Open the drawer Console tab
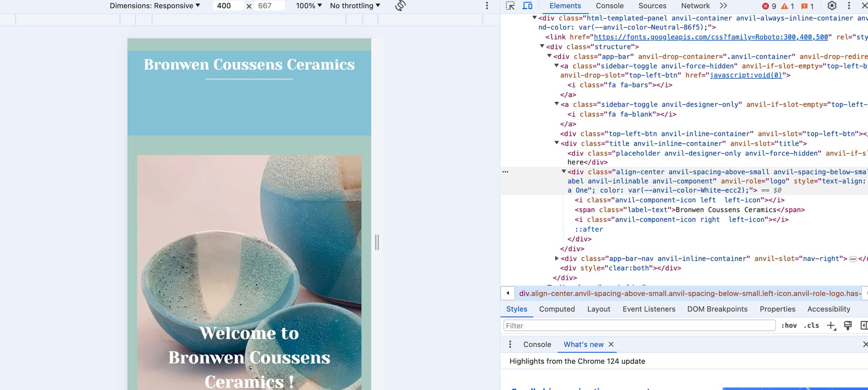This screenshot has width=868, height=390. click(537, 344)
